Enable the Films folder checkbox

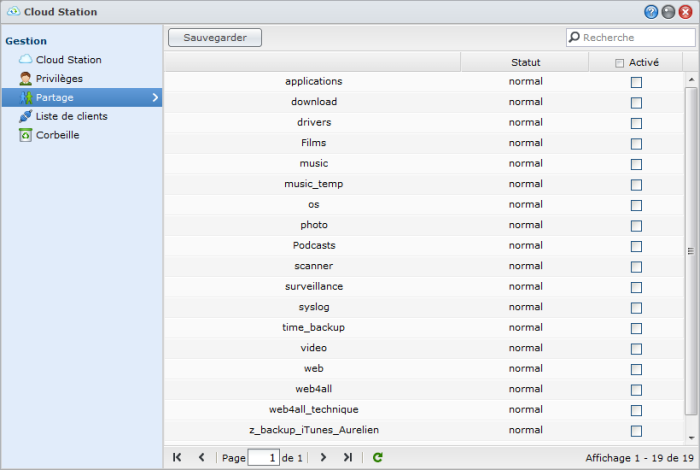[636, 144]
